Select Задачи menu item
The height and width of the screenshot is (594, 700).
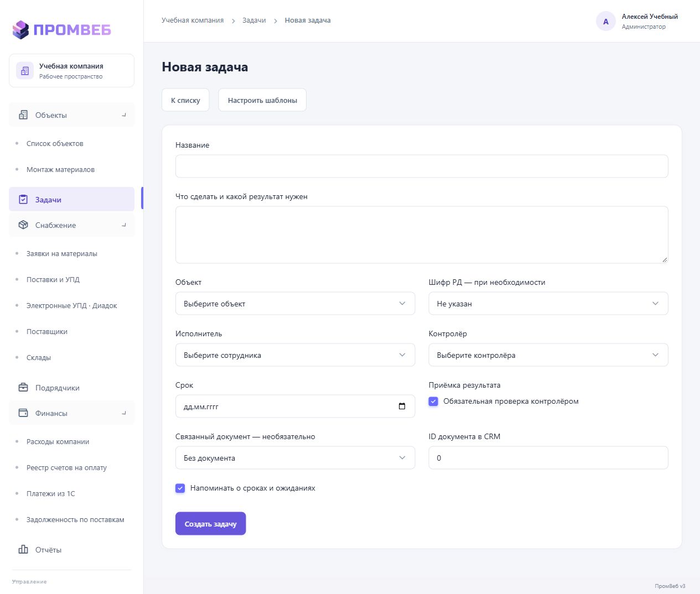point(71,200)
